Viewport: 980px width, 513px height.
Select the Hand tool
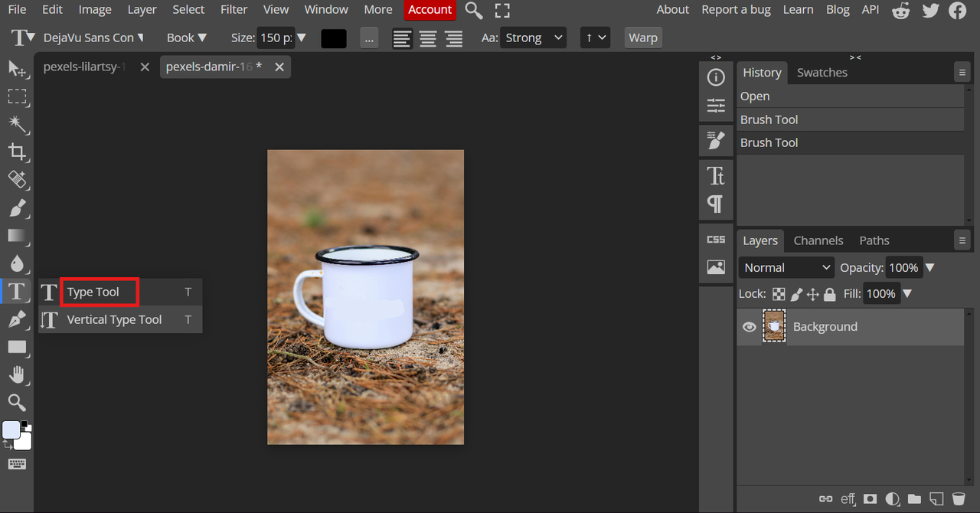point(17,374)
